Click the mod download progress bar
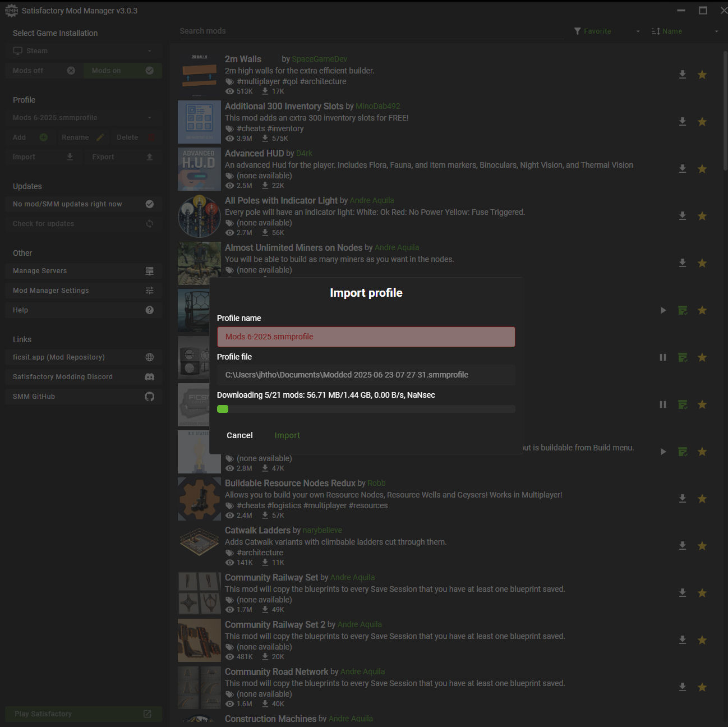 click(x=366, y=409)
